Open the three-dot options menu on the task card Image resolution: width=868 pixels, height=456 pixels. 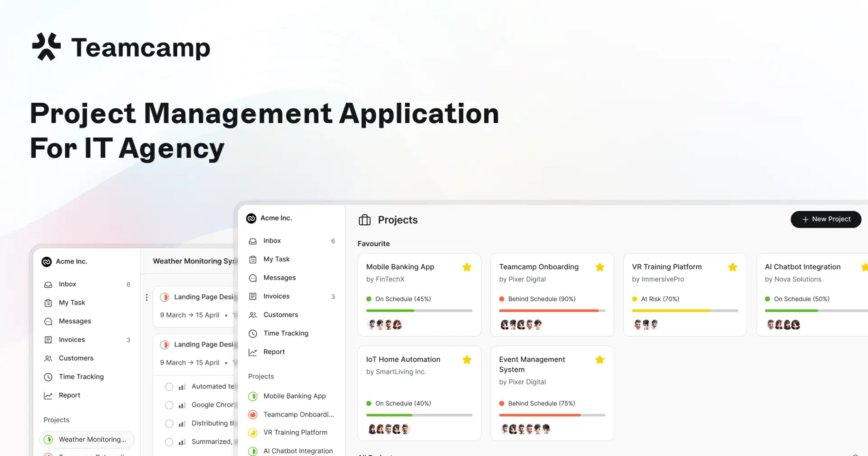pos(146,297)
